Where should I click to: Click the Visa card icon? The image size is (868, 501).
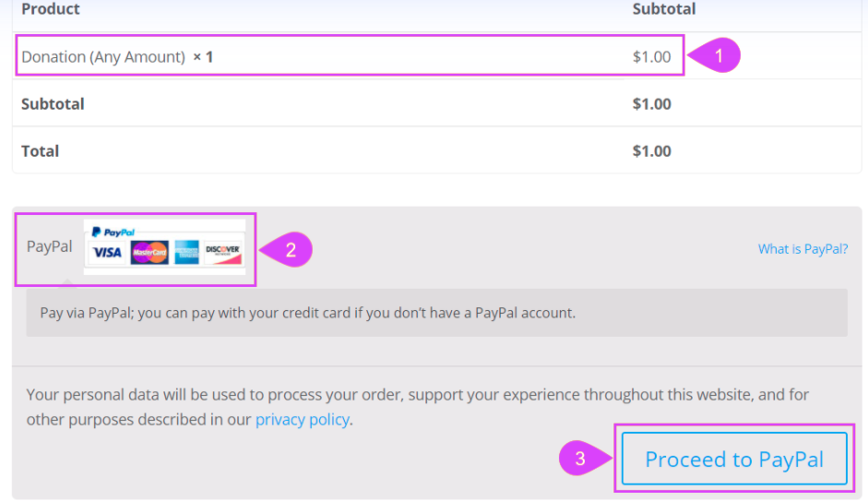coord(107,253)
